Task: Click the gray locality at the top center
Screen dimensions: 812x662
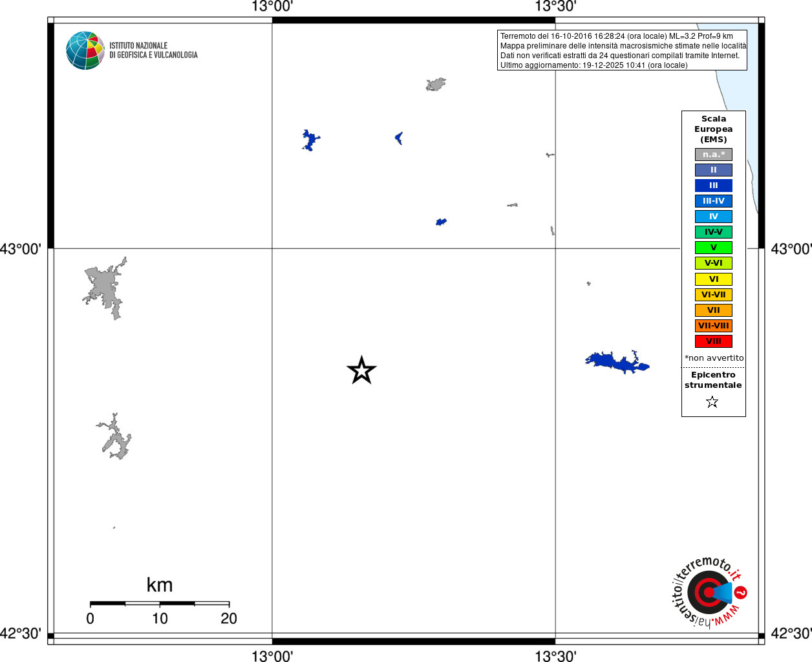Action: (x=436, y=84)
